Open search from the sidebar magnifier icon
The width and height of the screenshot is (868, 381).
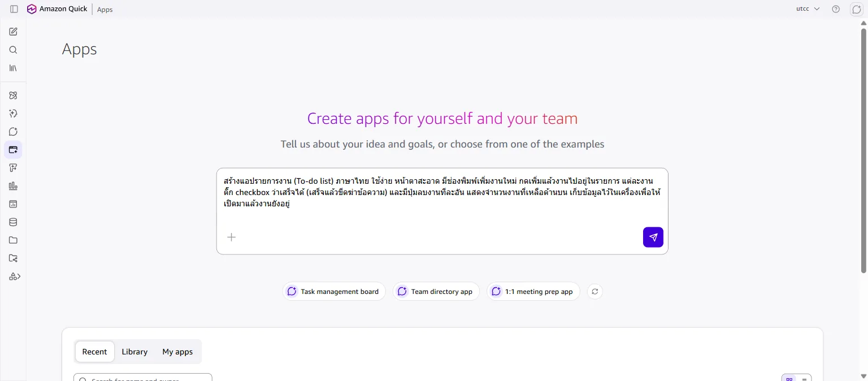[13, 50]
